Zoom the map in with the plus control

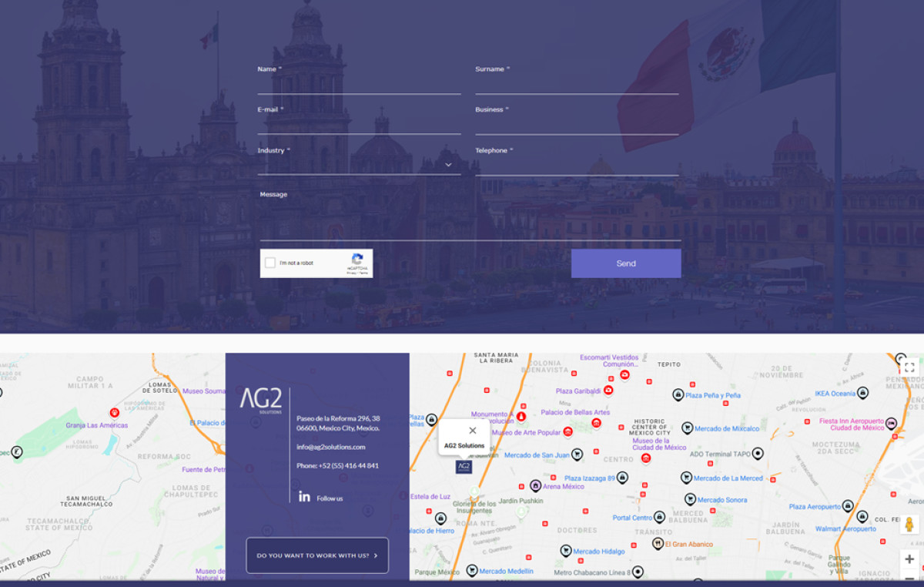(x=909, y=558)
